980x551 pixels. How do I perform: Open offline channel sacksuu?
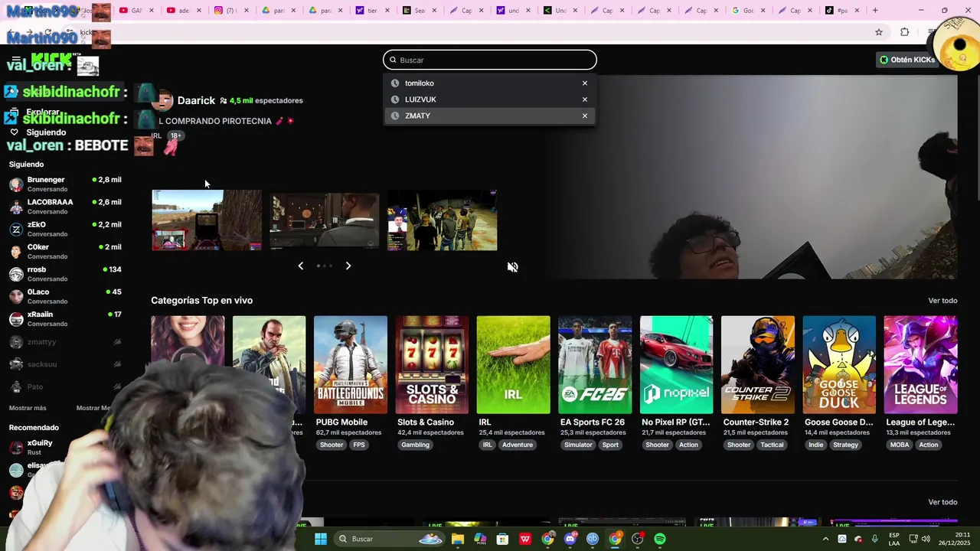(65, 364)
